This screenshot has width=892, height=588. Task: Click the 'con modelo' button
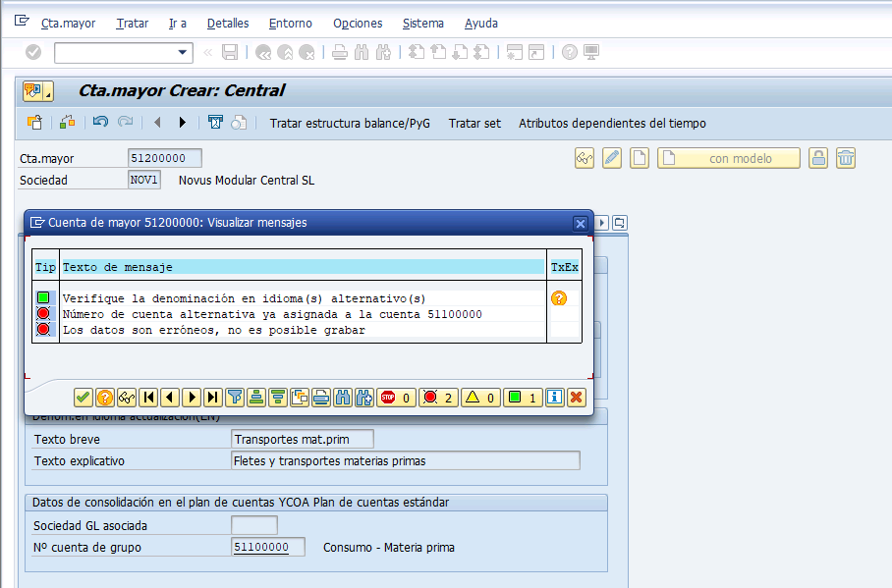[729, 158]
